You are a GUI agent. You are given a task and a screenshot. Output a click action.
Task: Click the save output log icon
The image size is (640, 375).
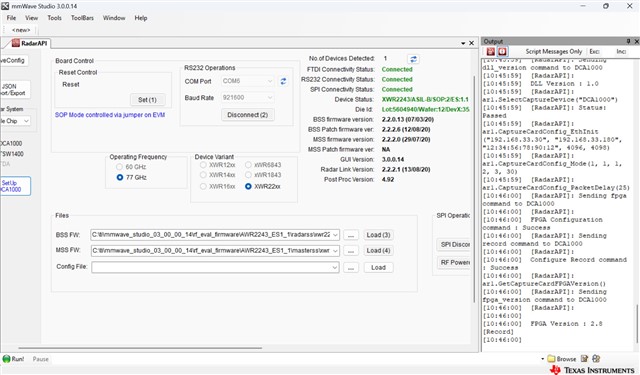pos(491,51)
